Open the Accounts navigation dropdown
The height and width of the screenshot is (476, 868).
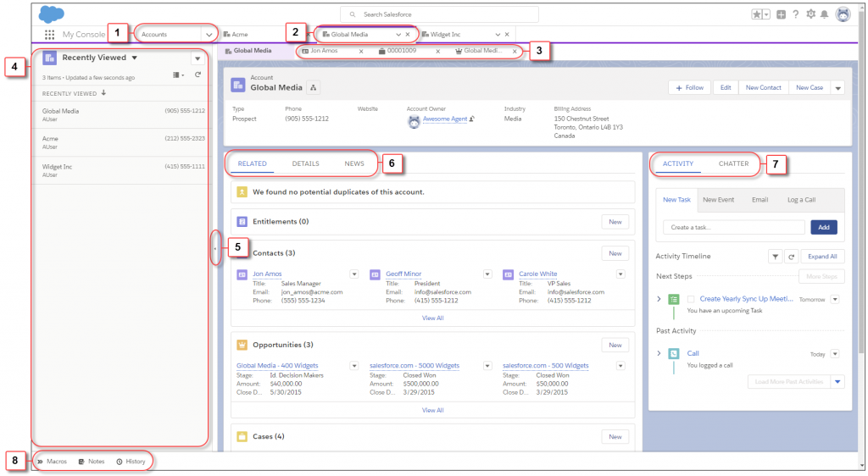pos(209,34)
